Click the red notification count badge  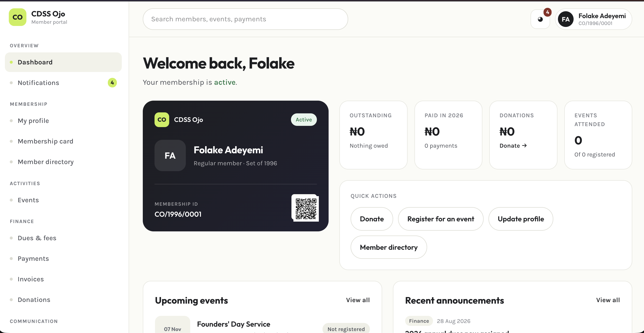click(547, 12)
